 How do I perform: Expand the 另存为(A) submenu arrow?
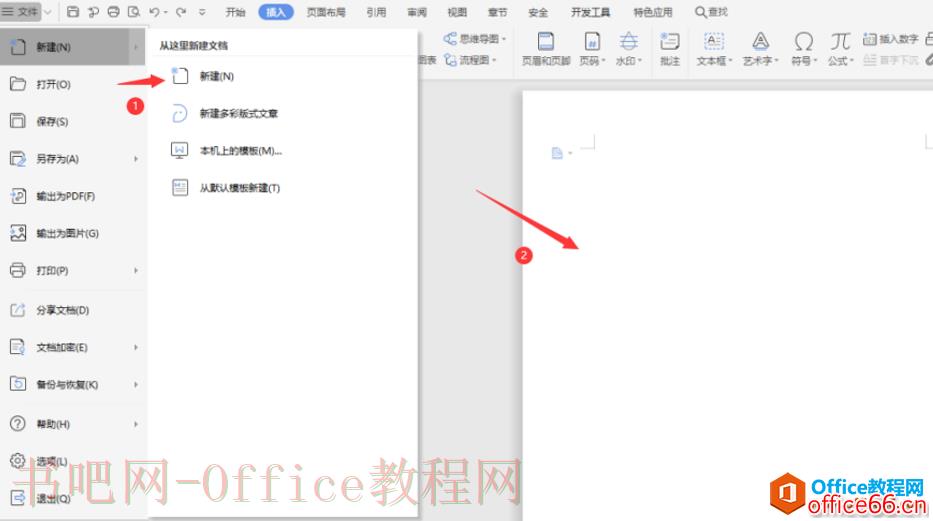[x=136, y=159]
